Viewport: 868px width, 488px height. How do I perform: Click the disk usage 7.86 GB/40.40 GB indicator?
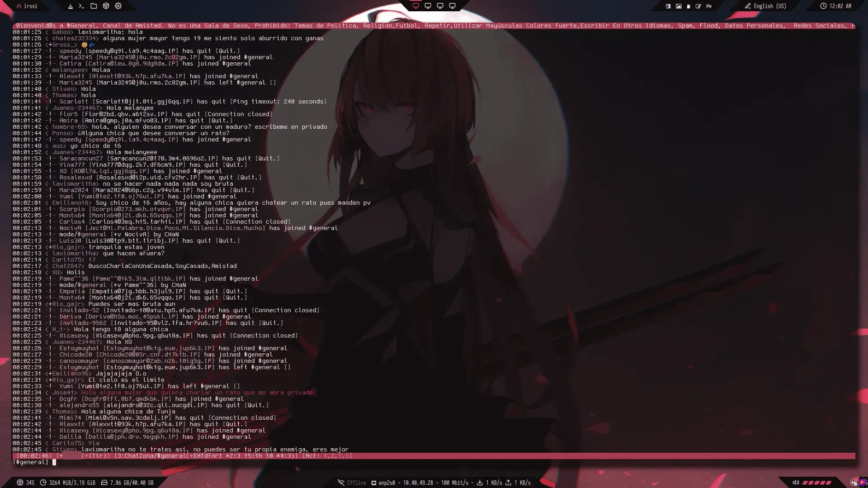pos(127,483)
